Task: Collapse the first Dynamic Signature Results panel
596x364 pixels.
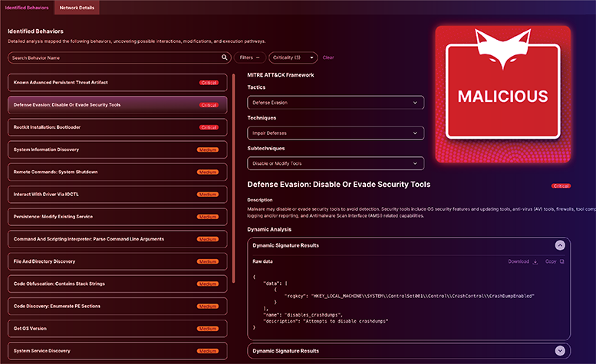Action: click(x=560, y=245)
